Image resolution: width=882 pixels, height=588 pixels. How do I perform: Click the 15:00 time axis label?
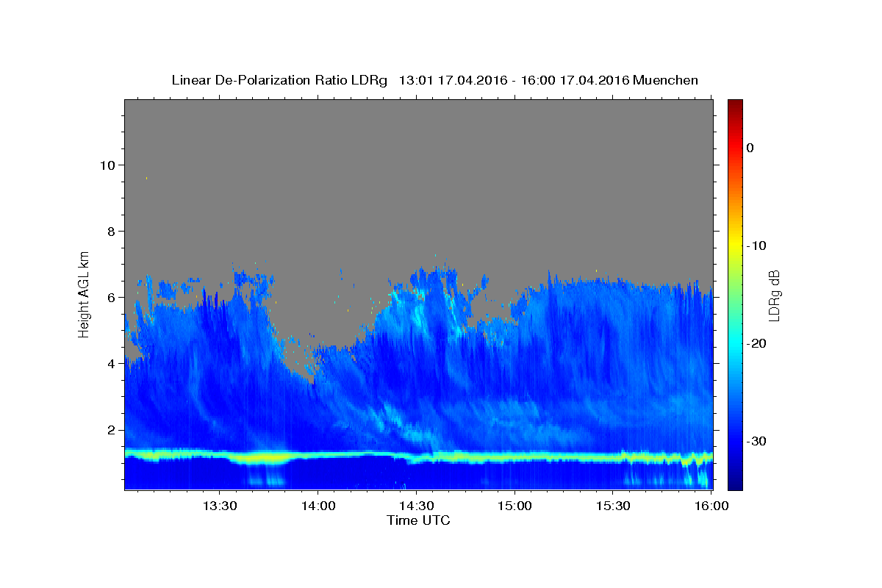point(514,506)
